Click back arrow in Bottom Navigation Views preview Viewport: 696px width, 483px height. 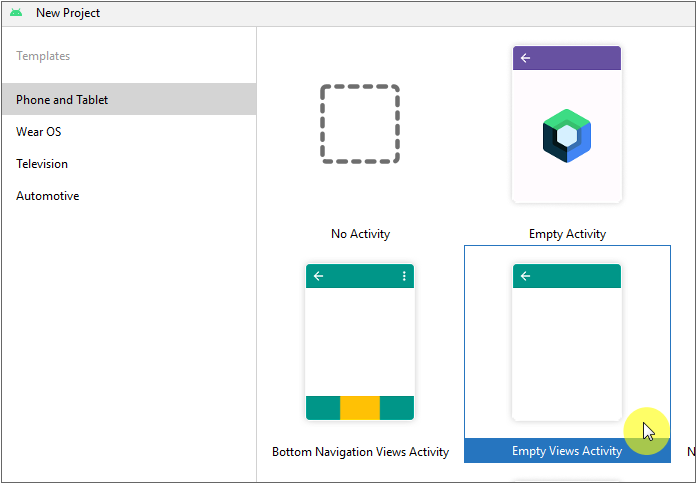319,276
